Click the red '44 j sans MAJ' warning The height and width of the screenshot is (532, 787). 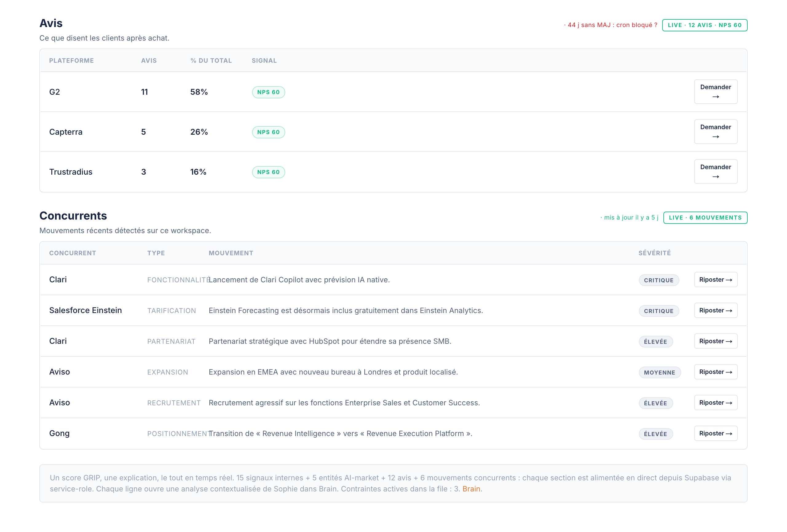click(611, 25)
